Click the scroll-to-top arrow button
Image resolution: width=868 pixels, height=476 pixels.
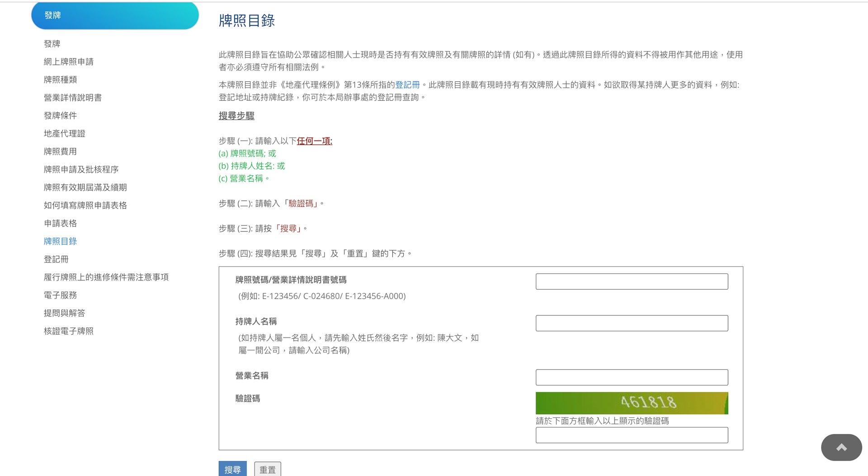[x=841, y=447]
